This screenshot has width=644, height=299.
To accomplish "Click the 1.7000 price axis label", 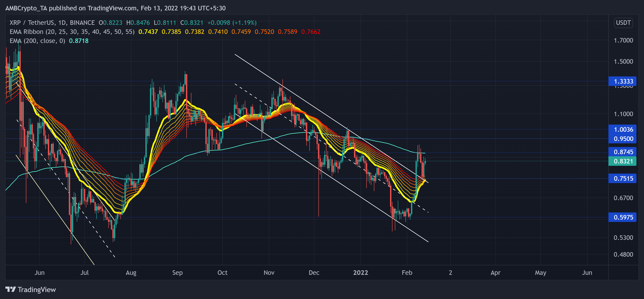I will pyautogui.click(x=623, y=40).
